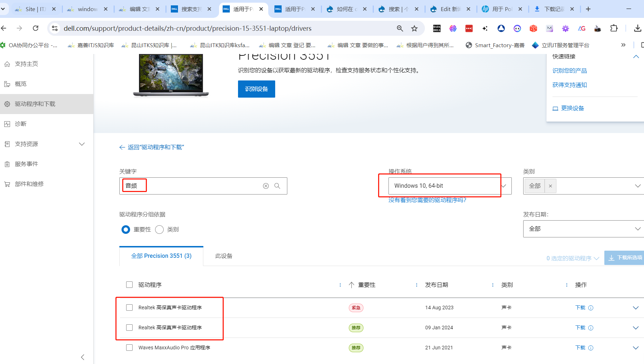The width and height of the screenshot is (644, 364).
Task: Open the browser zoom magnifier icon
Action: click(400, 28)
